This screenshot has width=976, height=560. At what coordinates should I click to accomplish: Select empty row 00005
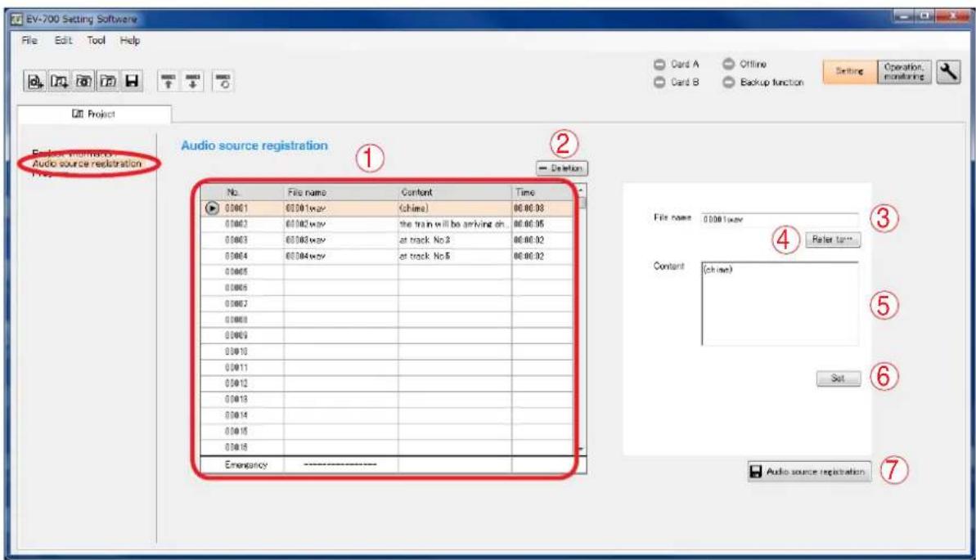click(x=387, y=272)
